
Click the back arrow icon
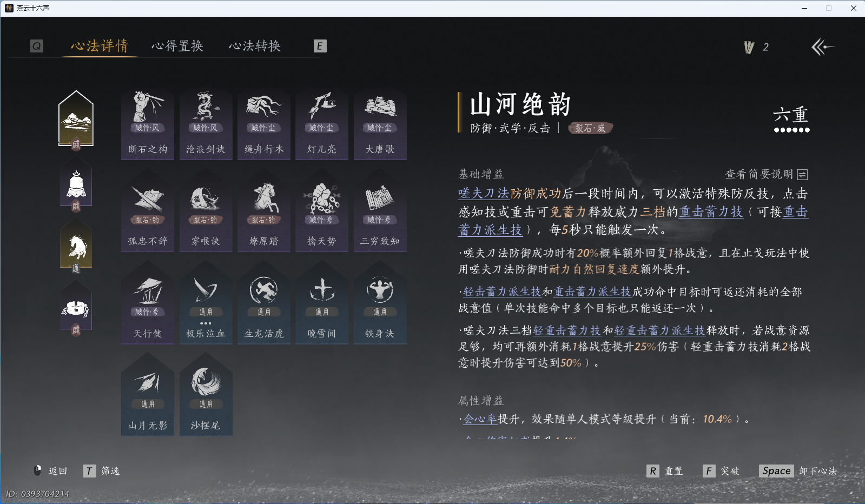[822, 47]
